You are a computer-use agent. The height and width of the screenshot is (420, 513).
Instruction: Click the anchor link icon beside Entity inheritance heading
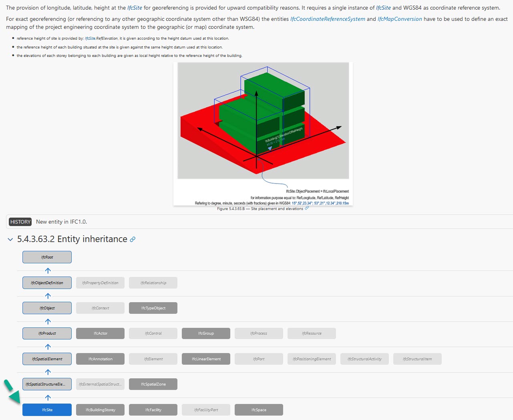pos(132,239)
